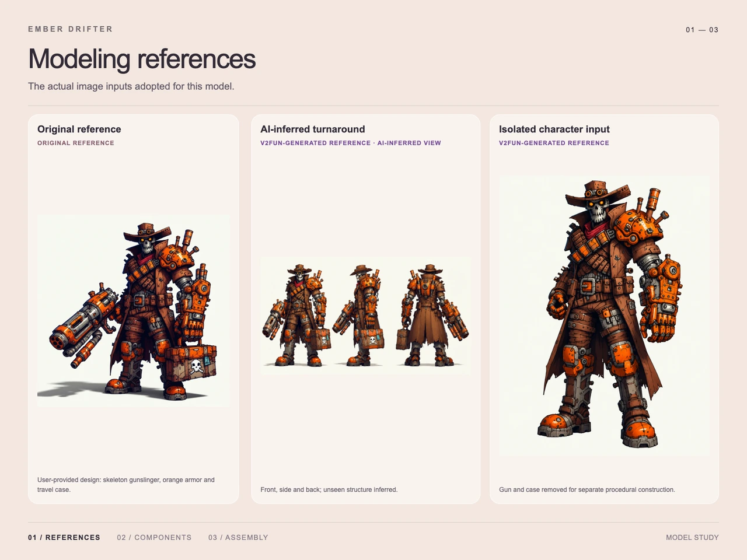The width and height of the screenshot is (747, 560).
Task: Click the 01 — 03 page counter
Action: point(702,30)
